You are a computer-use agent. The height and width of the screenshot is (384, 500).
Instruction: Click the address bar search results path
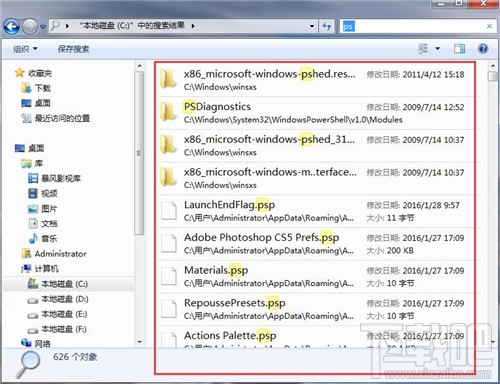coord(132,25)
